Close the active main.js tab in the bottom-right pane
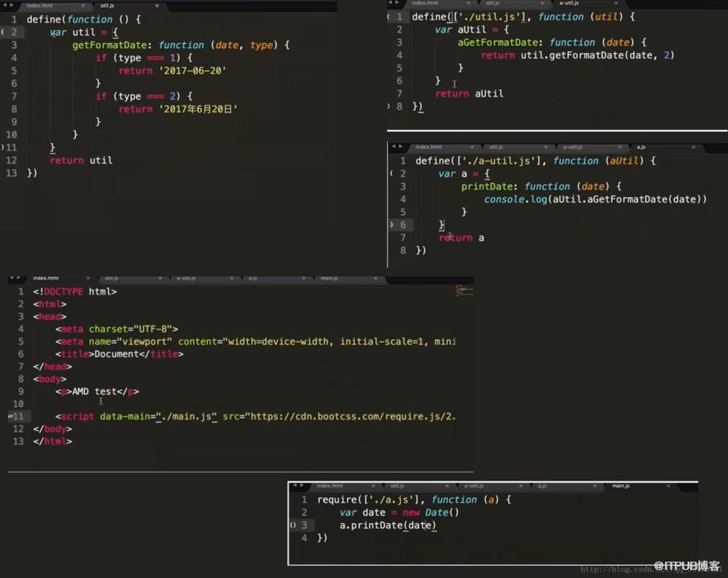 pos(668,486)
